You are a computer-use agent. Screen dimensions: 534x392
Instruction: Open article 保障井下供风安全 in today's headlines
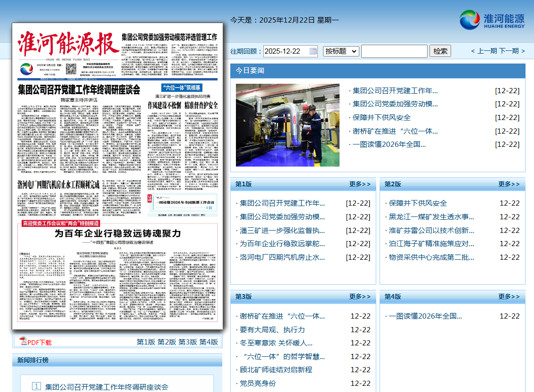pos(381,118)
